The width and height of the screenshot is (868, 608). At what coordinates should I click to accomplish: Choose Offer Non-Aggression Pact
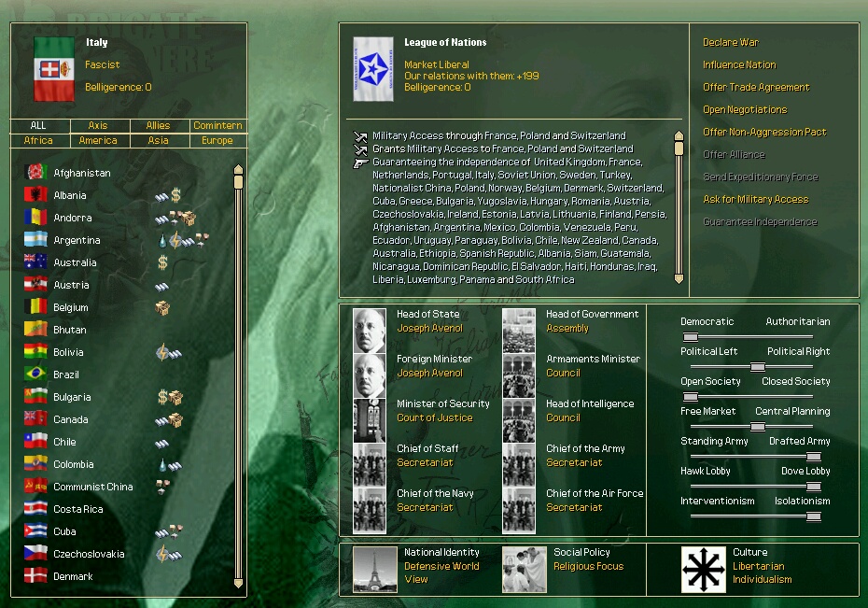point(764,132)
